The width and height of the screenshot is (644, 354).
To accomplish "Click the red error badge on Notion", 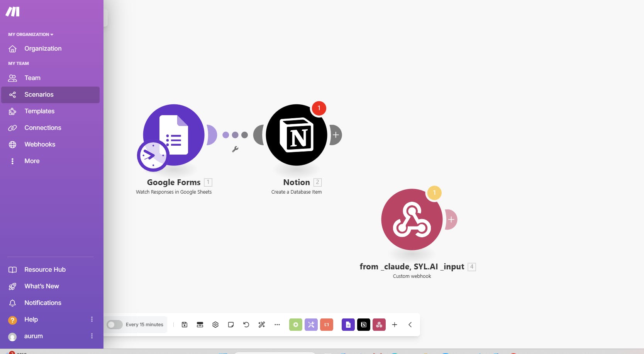I will [319, 108].
